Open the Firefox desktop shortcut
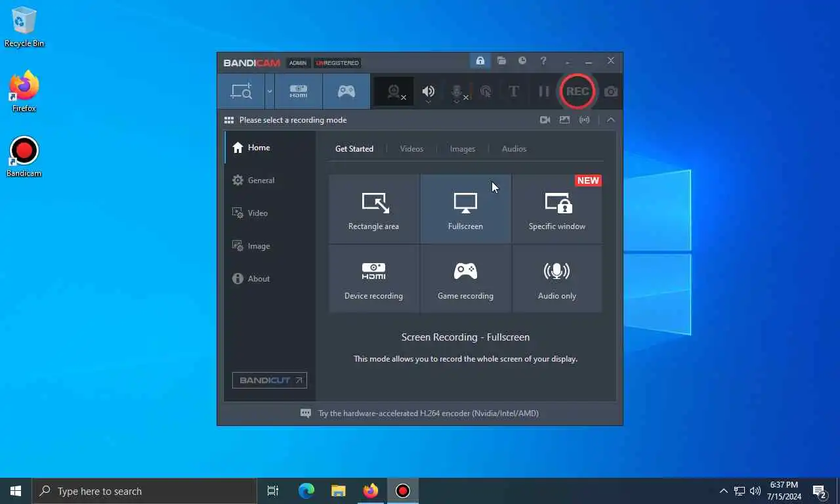840x504 pixels. (x=24, y=91)
